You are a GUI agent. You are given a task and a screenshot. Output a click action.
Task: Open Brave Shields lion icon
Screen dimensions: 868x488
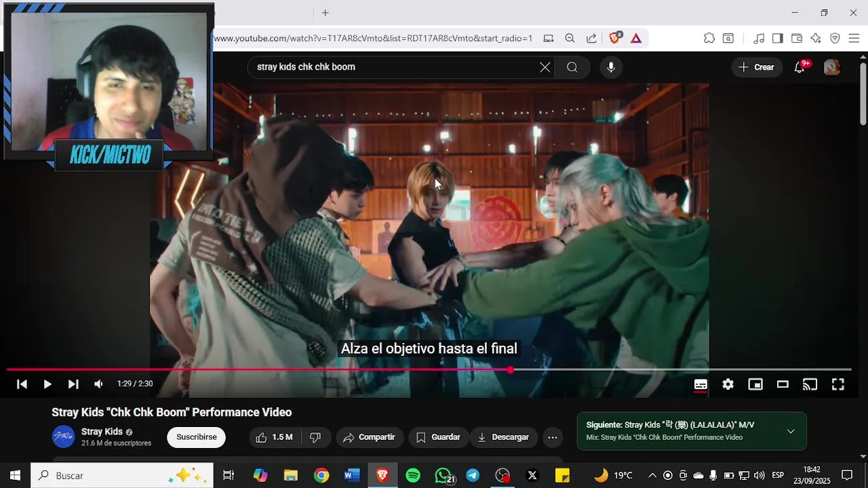pyautogui.click(x=614, y=38)
